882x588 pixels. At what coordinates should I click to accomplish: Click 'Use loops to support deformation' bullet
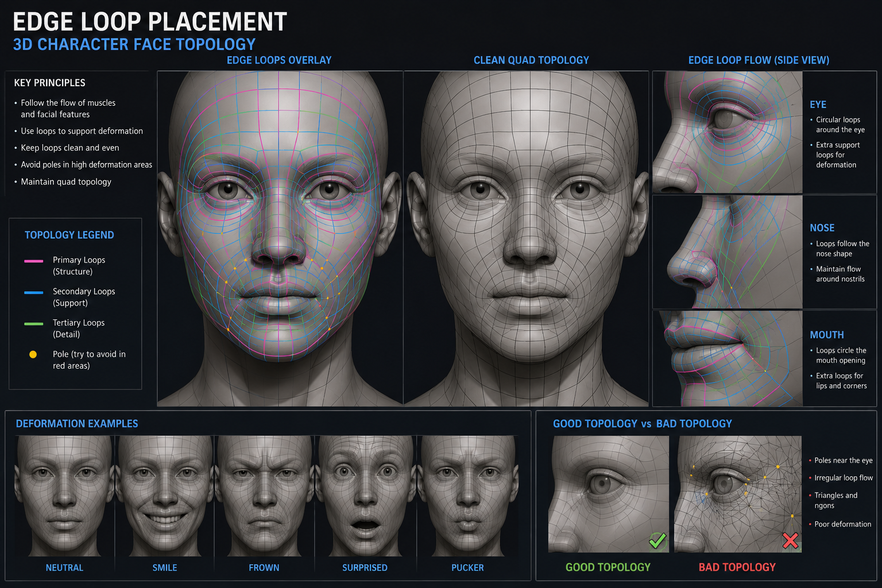tap(79, 131)
